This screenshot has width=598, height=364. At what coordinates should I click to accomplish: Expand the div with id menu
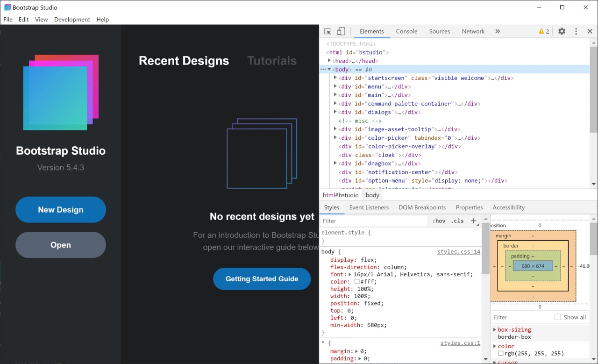tap(335, 86)
